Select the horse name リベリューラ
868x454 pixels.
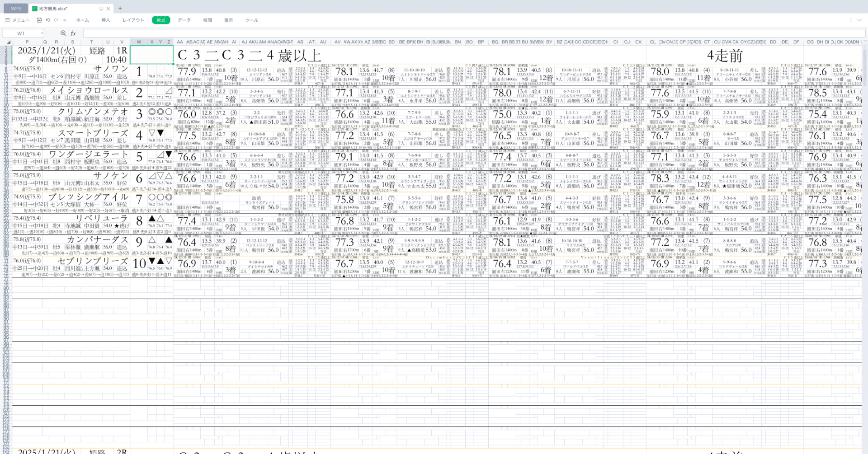102,218
